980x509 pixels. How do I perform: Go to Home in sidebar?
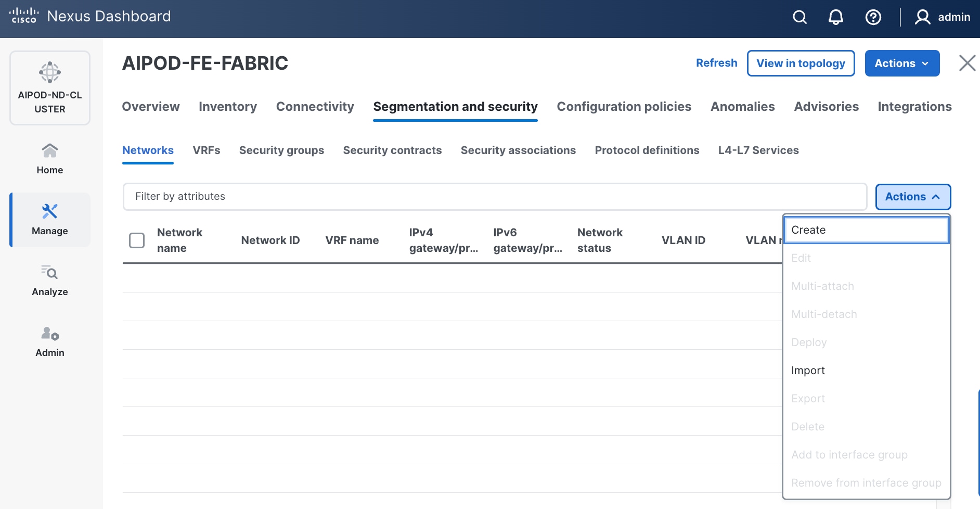click(50, 159)
